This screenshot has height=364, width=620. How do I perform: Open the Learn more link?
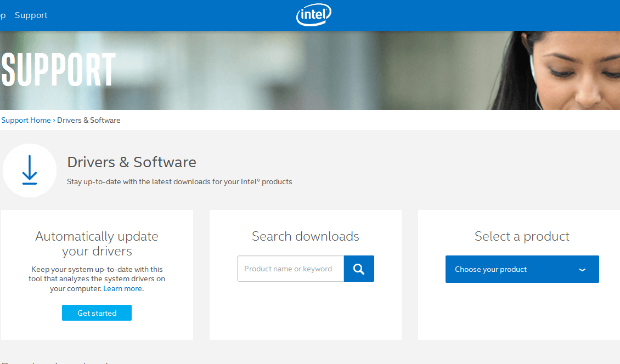click(122, 288)
